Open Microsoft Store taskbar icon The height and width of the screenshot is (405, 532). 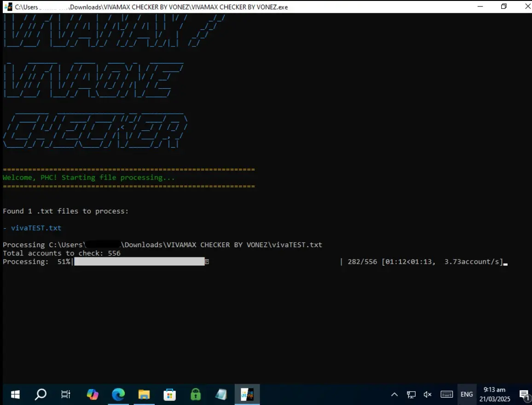(x=170, y=394)
